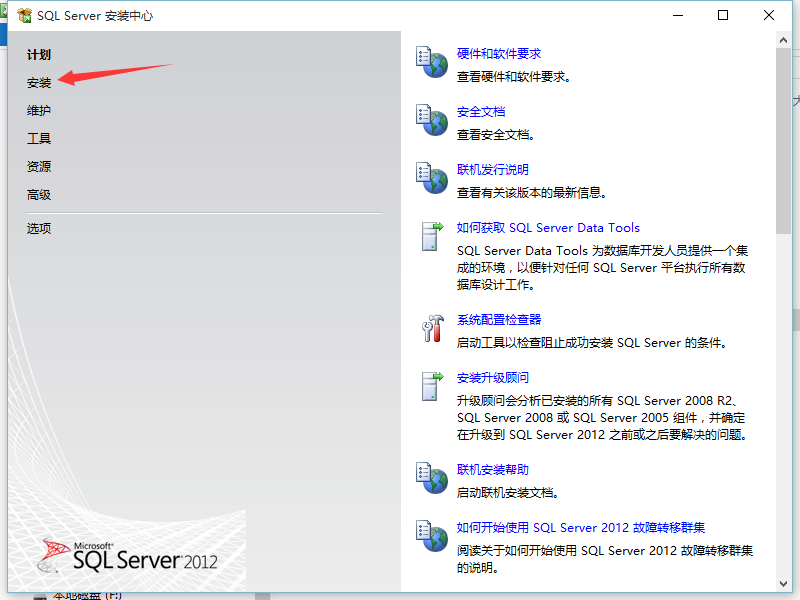This screenshot has width=800, height=600.
Task: Launch the 系统配置检查器 link
Action: (x=498, y=320)
